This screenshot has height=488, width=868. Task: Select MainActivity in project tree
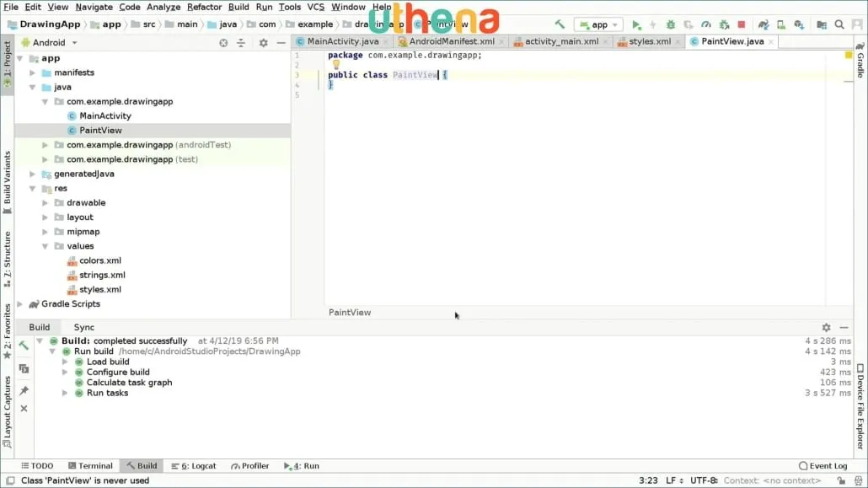tap(105, 115)
